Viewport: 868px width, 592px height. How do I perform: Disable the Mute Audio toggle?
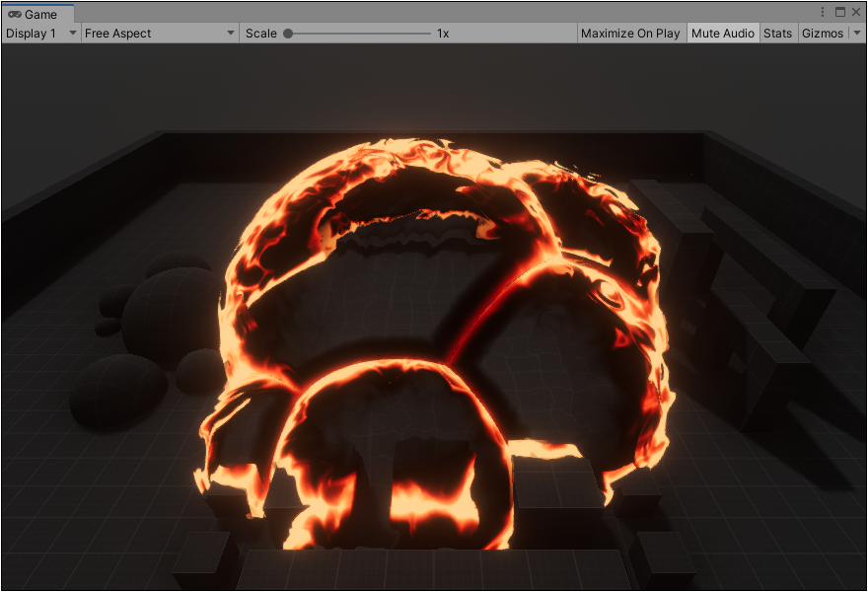(x=723, y=34)
